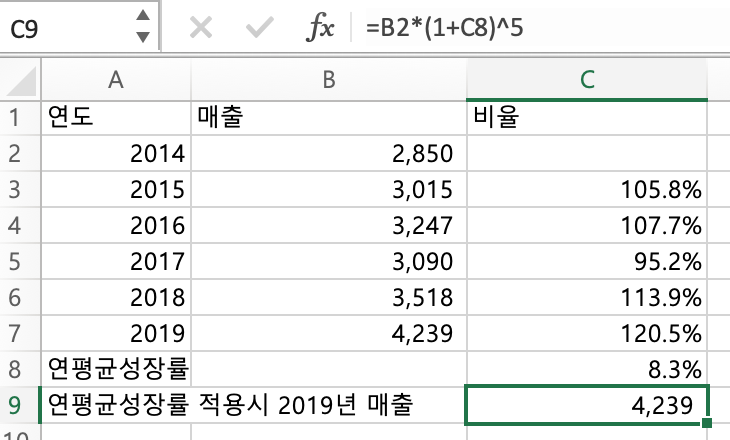Click the Select All corner triangle
Viewport: 730px width, 440px height.
(x=21, y=80)
